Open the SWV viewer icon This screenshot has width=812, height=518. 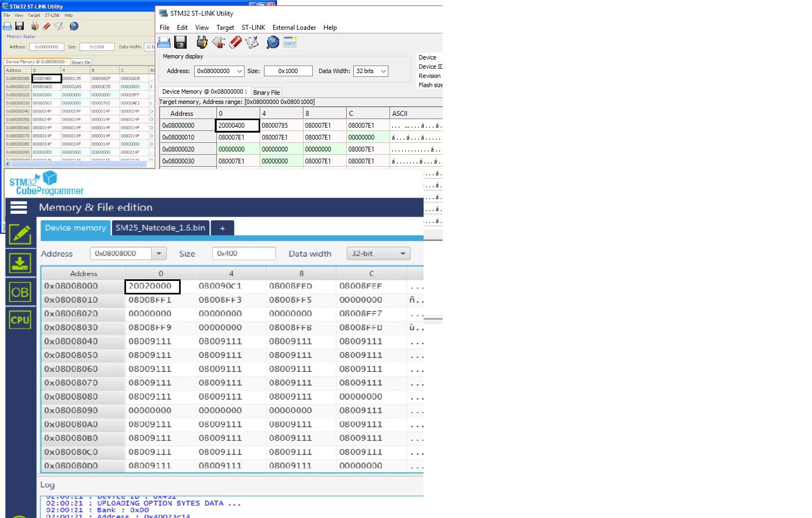coord(290,42)
